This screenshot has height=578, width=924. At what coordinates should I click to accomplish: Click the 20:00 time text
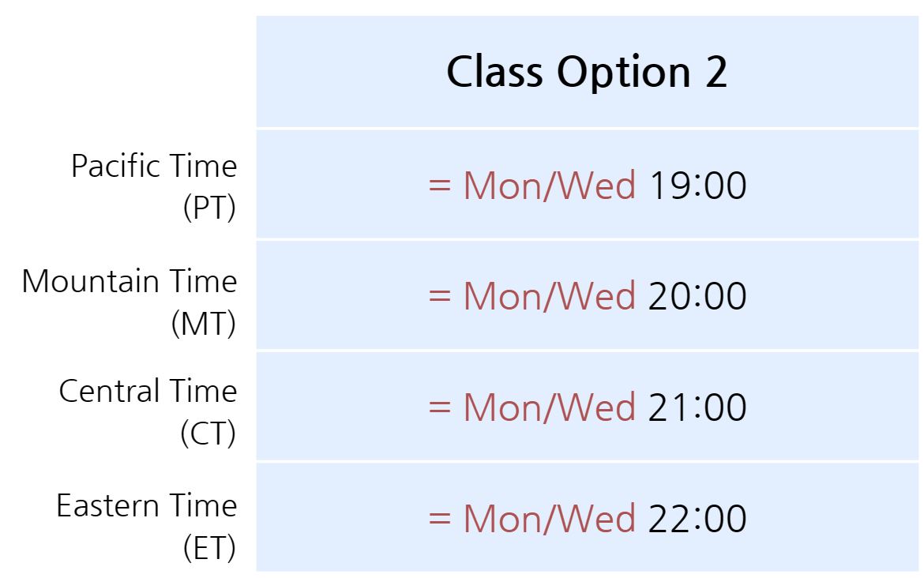(697, 296)
